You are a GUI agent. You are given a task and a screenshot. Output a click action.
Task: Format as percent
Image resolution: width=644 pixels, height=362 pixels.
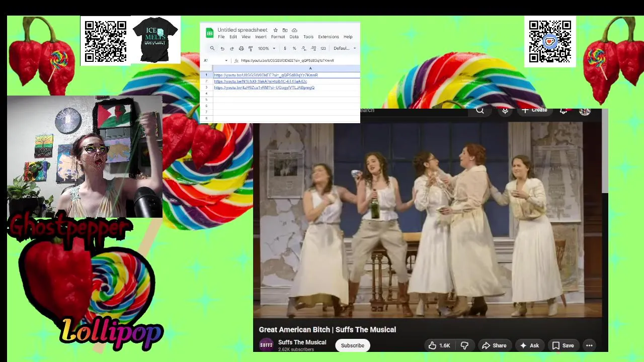point(294,48)
